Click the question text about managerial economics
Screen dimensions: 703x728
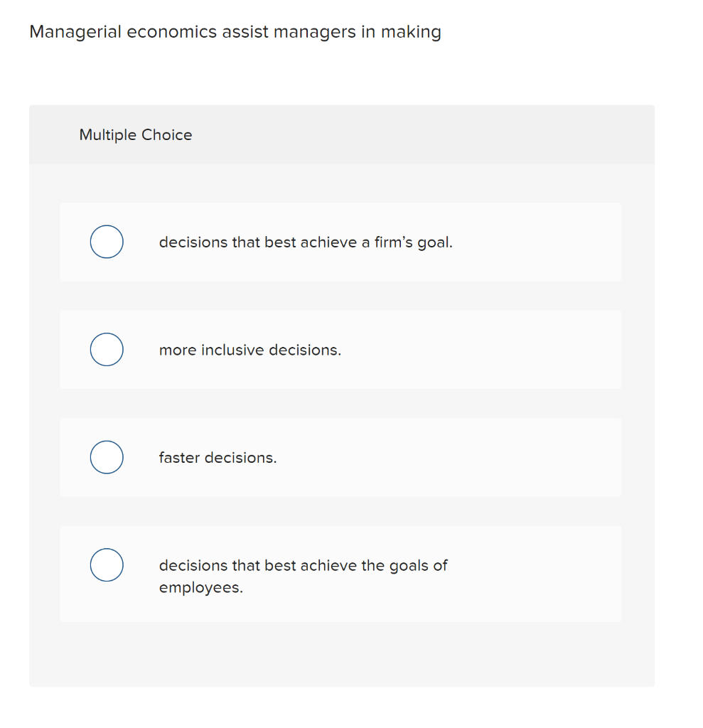235,31
